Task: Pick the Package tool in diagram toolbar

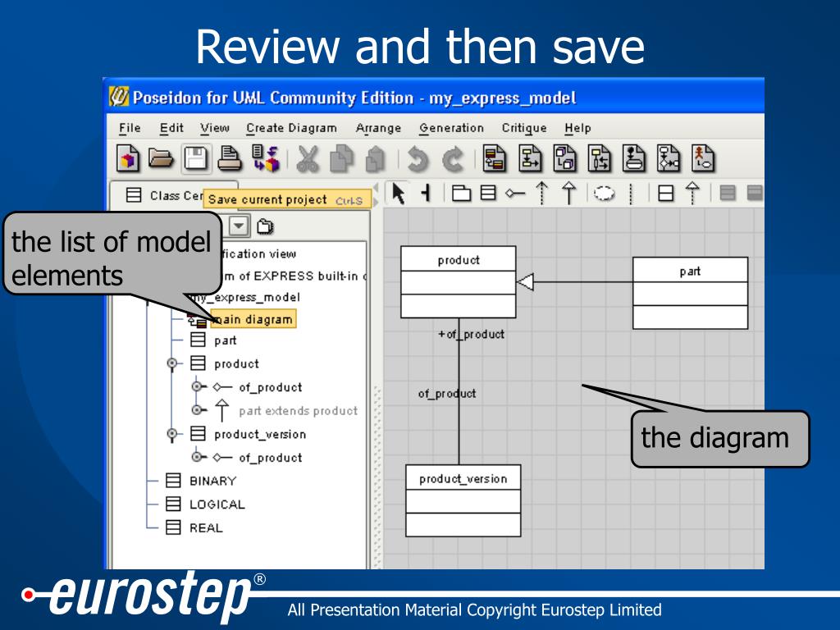Action: [461, 193]
